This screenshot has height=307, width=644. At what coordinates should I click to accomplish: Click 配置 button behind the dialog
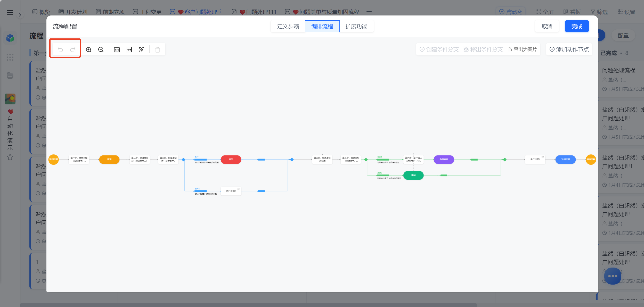(x=623, y=36)
